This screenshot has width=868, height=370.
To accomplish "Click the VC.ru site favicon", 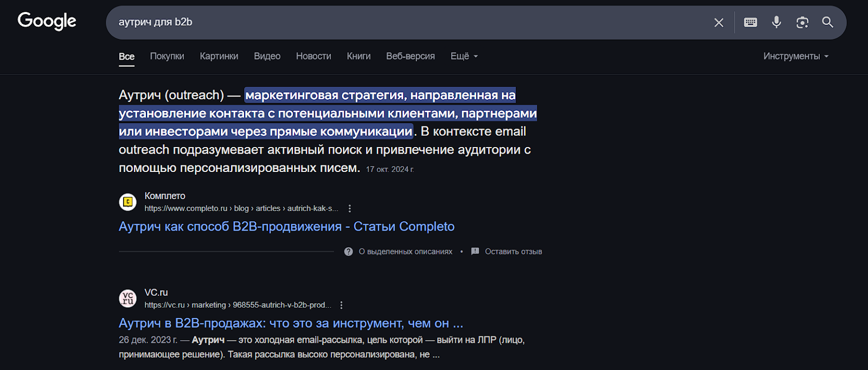I will [128, 298].
